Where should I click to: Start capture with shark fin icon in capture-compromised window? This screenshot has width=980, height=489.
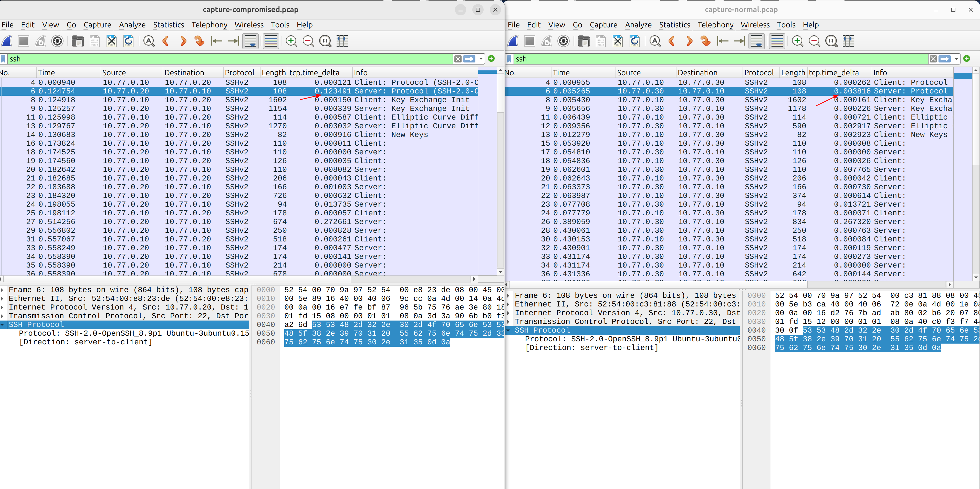pyautogui.click(x=7, y=41)
